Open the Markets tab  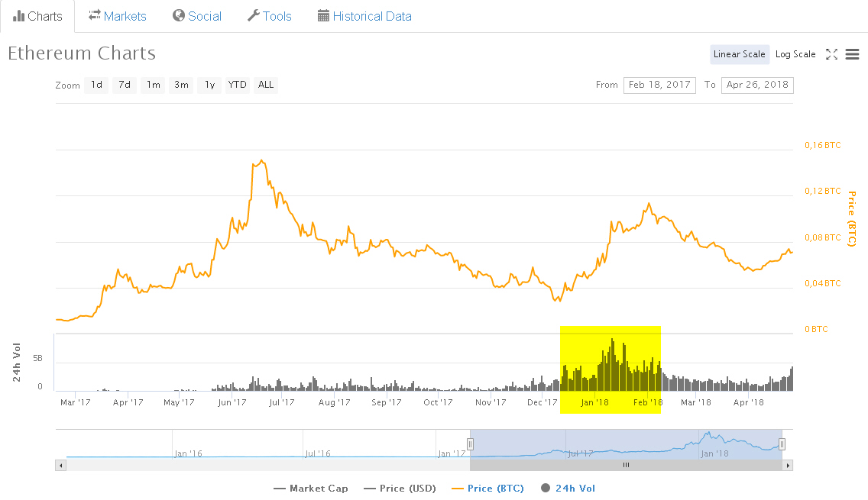[118, 16]
